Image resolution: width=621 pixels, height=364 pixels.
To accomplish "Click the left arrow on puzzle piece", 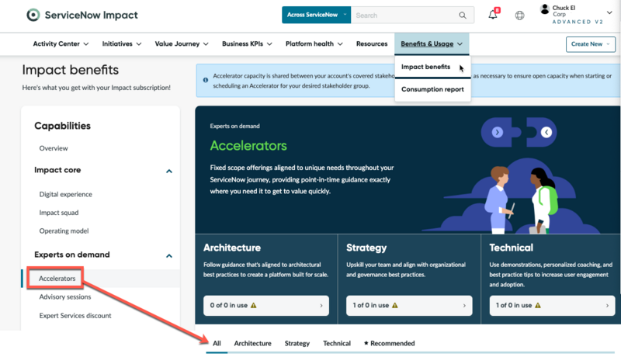I will (x=546, y=132).
